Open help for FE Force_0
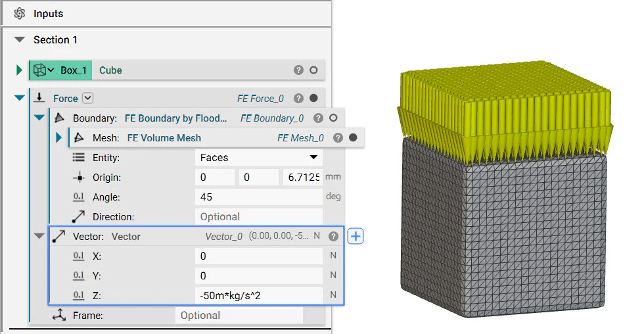This screenshot has width=644, height=334. pos(298,98)
